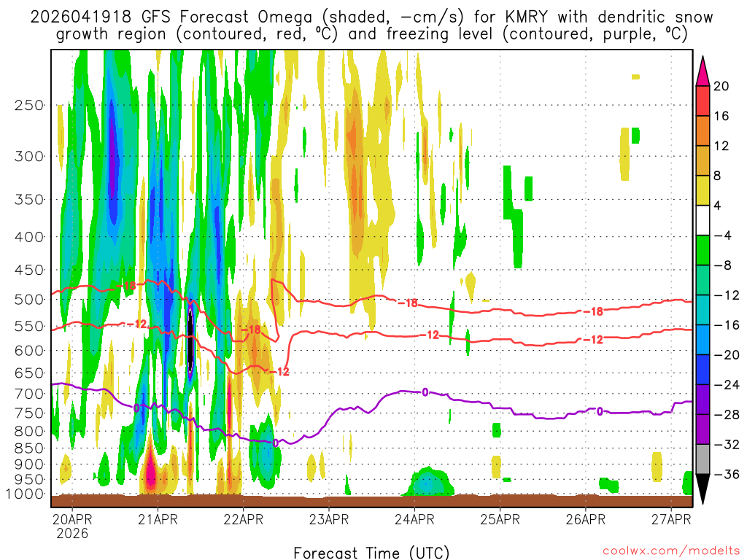This screenshot has width=747, height=560.
Task: Click the 21APR time axis label
Action: point(158,519)
